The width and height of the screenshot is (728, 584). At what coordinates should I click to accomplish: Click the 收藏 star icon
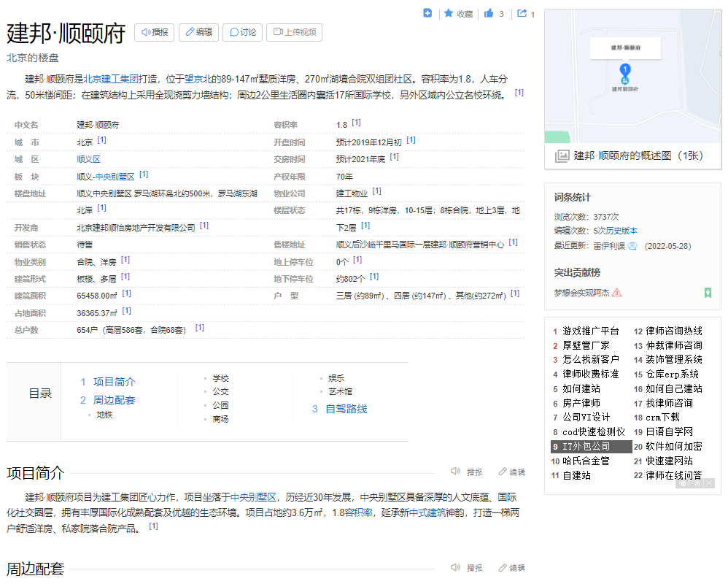(x=449, y=13)
